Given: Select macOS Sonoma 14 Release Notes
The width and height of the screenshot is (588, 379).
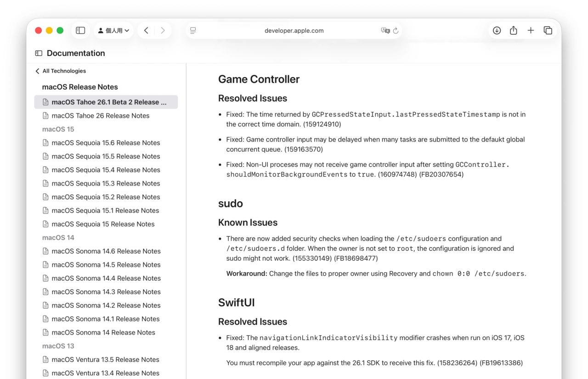Looking at the screenshot, I should tap(104, 332).
